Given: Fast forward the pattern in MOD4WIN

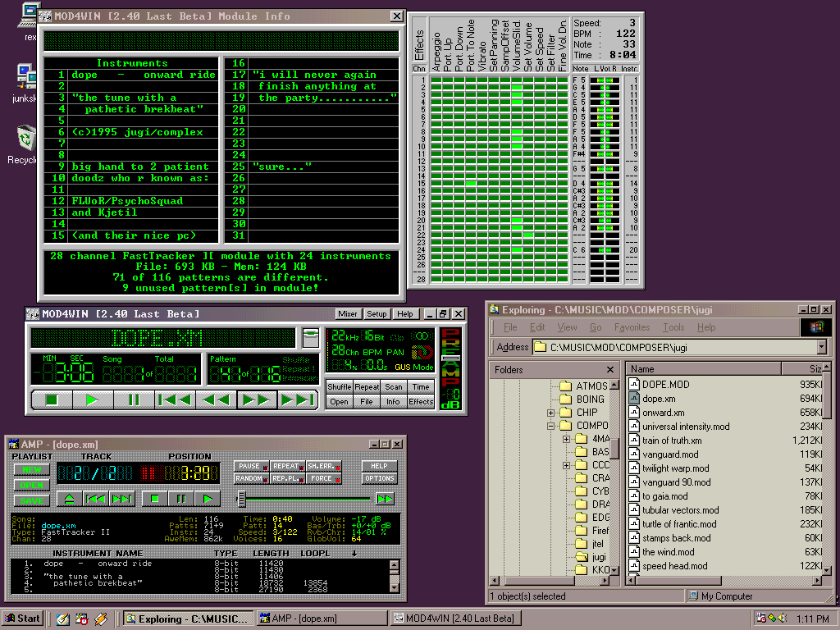Looking at the screenshot, I should 257,399.
